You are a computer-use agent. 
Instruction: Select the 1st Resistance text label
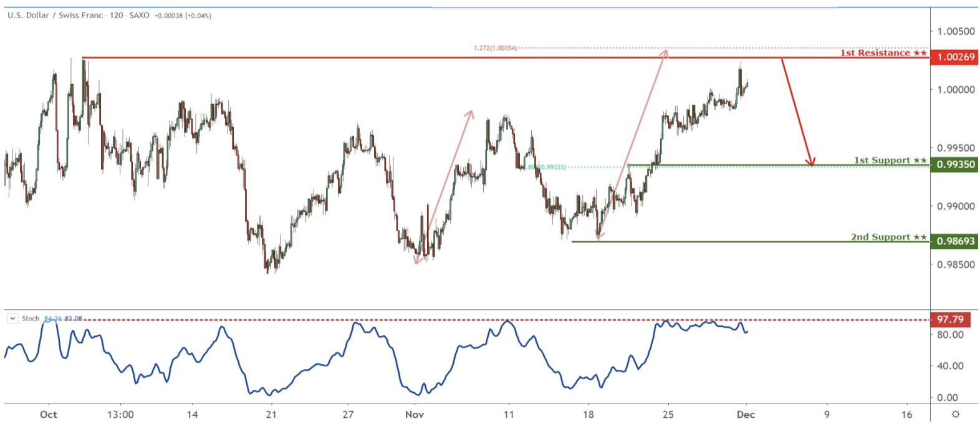tap(883, 53)
